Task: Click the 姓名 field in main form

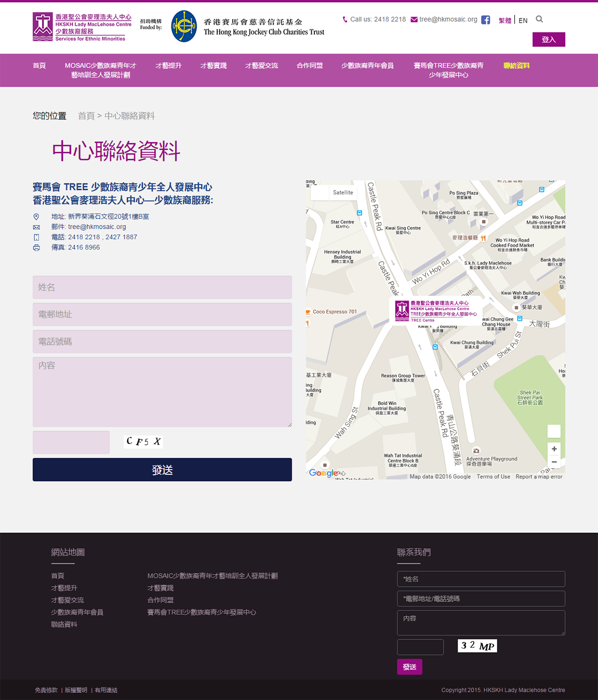Action: pos(162,287)
